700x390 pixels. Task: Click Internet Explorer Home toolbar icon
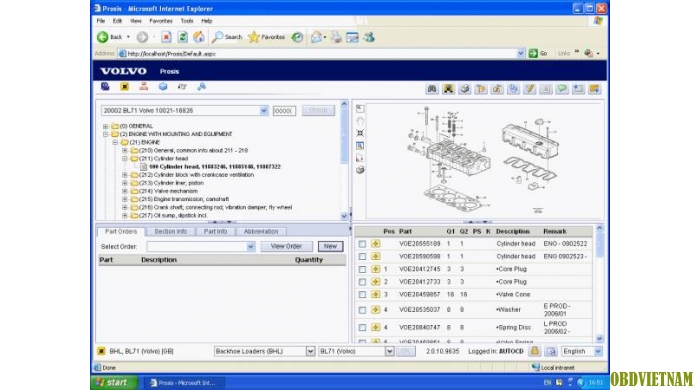pyautogui.click(x=199, y=37)
